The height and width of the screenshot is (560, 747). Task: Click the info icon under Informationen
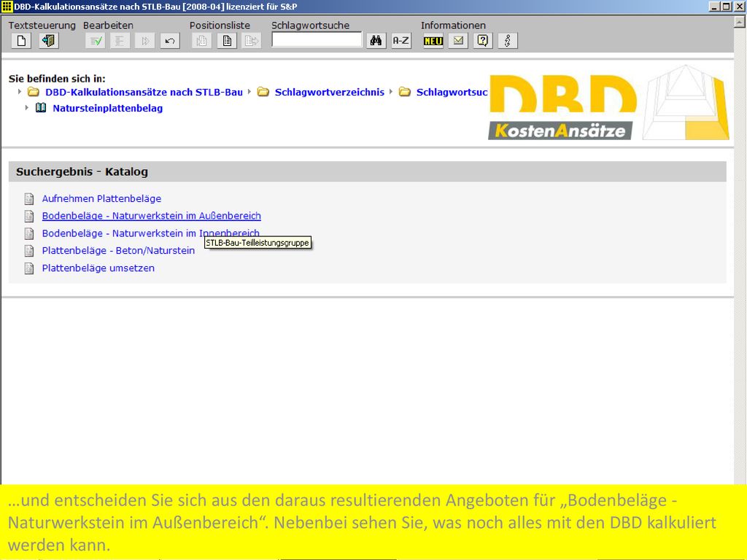point(508,41)
